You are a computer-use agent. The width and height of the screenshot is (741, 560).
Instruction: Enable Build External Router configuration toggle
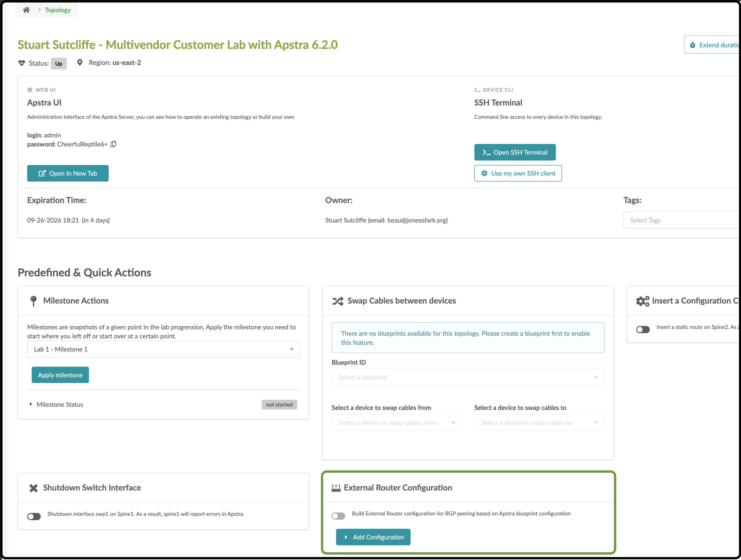pyautogui.click(x=338, y=516)
